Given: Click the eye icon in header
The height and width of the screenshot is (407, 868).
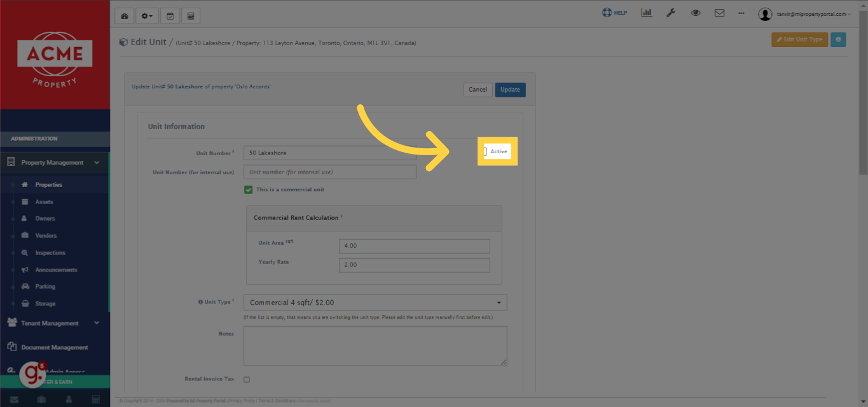Looking at the screenshot, I should 696,13.
